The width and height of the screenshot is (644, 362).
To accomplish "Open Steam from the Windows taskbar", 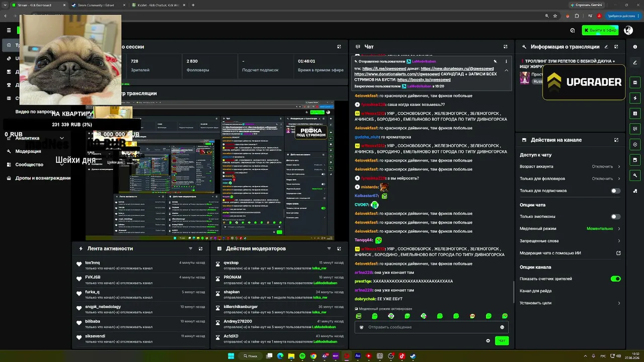I will coord(413,356).
